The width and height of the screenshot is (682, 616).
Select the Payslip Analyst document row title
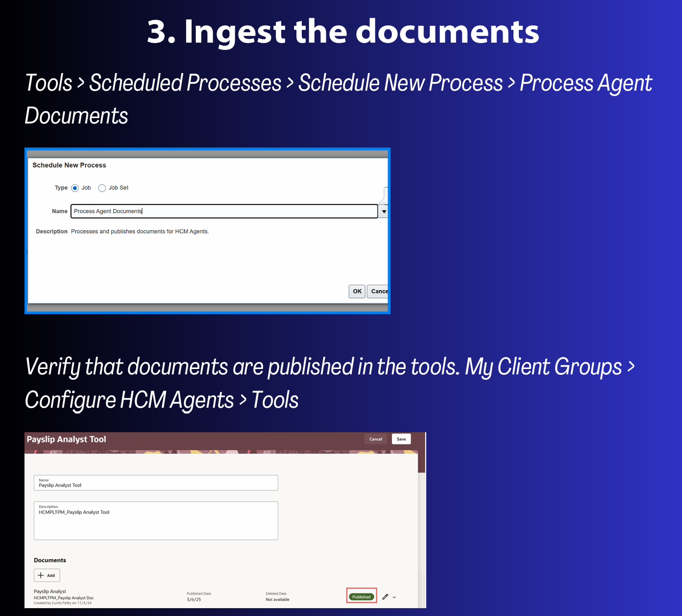point(50,591)
